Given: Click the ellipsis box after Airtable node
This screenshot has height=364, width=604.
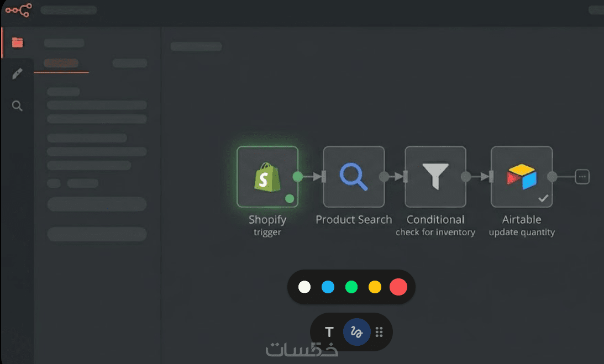Looking at the screenshot, I should [x=582, y=177].
